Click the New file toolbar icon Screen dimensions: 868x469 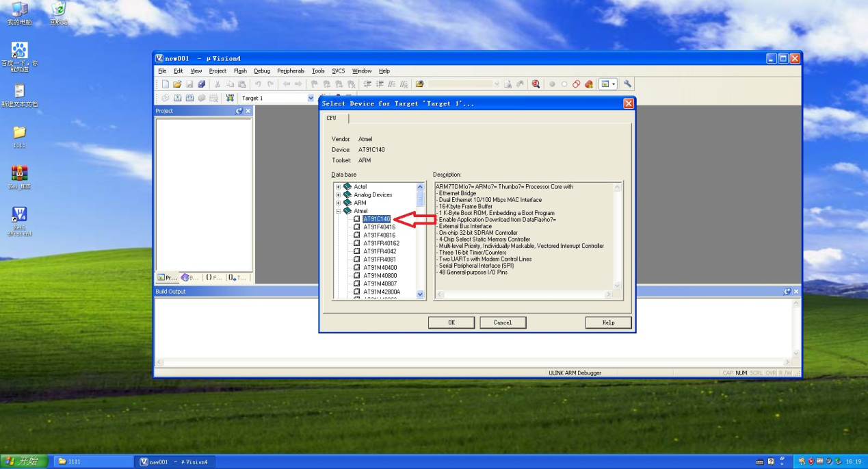[x=166, y=84]
